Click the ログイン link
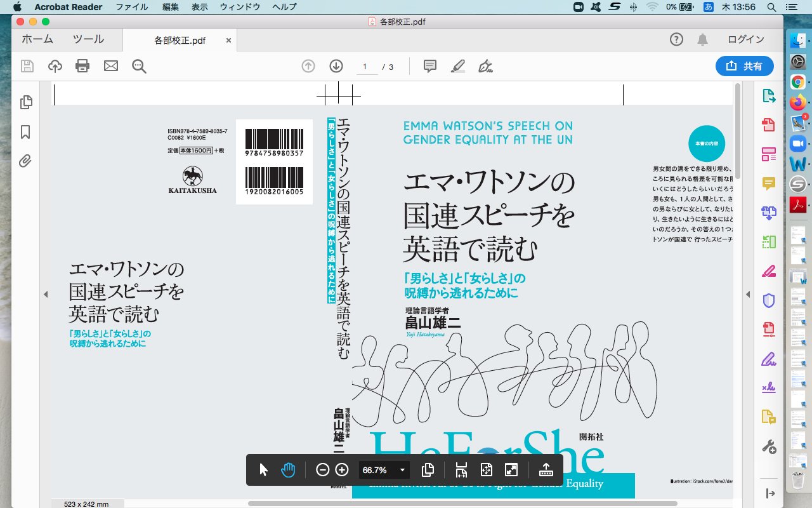The height and width of the screenshot is (508, 812). [x=746, y=39]
